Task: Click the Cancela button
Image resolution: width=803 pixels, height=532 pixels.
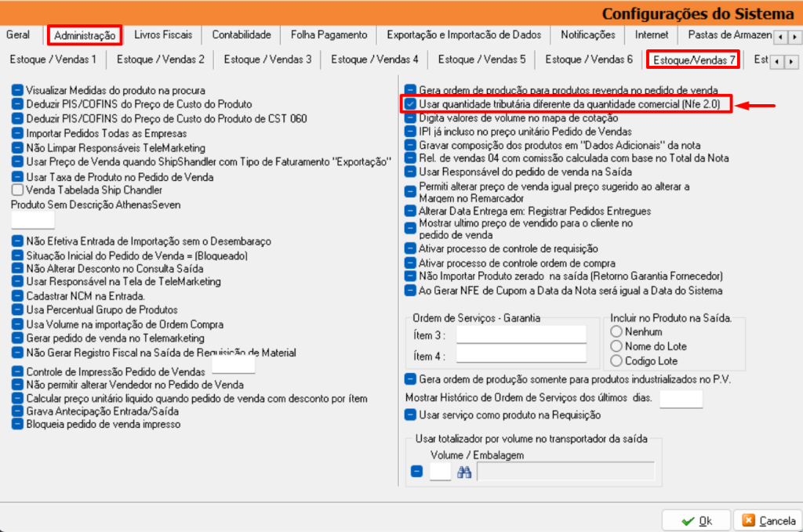Action: coord(768,521)
